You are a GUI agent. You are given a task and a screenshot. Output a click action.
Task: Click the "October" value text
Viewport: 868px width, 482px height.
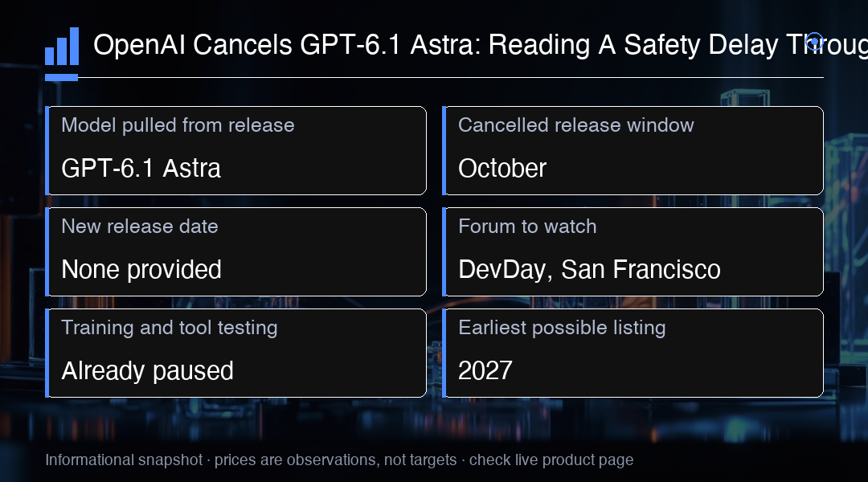tap(502, 168)
